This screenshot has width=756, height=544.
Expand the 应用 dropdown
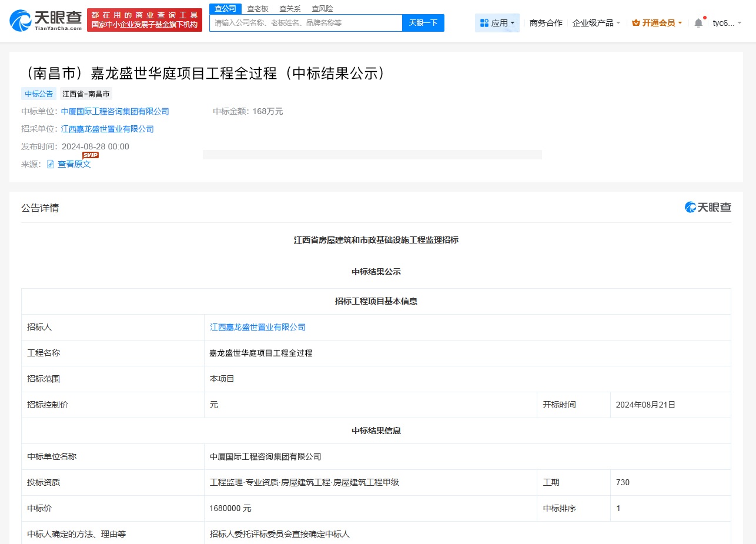497,23
